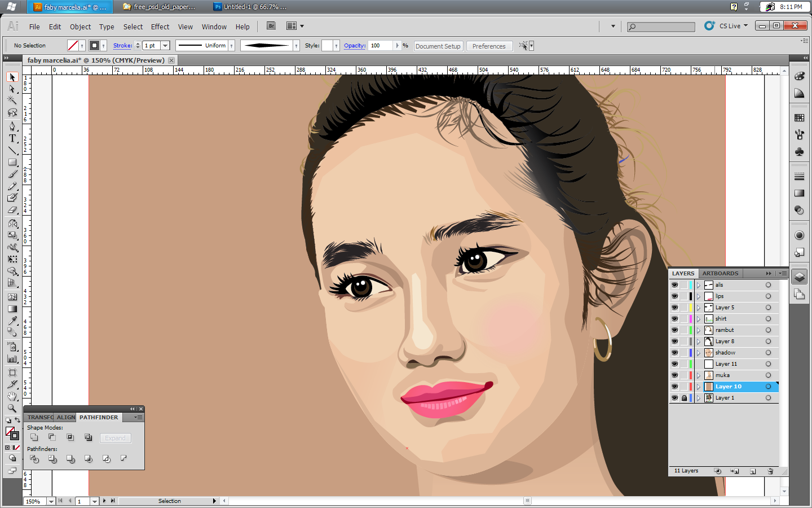Click Create New Layer icon in Layers panel
Image resolution: width=812 pixels, height=508 pixels.
[753, 471]
